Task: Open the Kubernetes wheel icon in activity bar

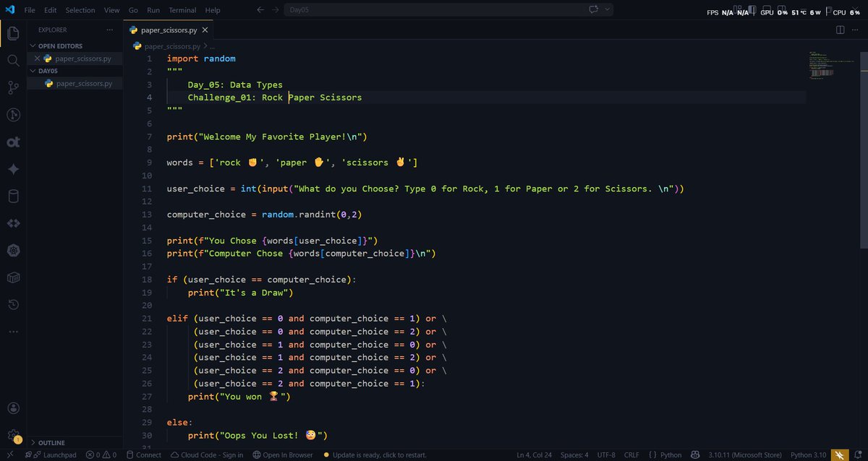Action: [13, 251]
